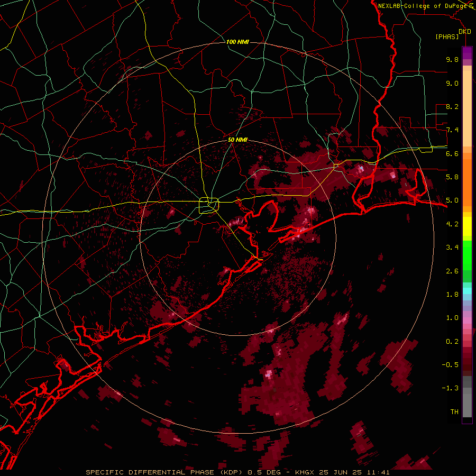The image size is (476, 476).
Task: Pick the orange segment of the color bar
Action: coord(467,182)
